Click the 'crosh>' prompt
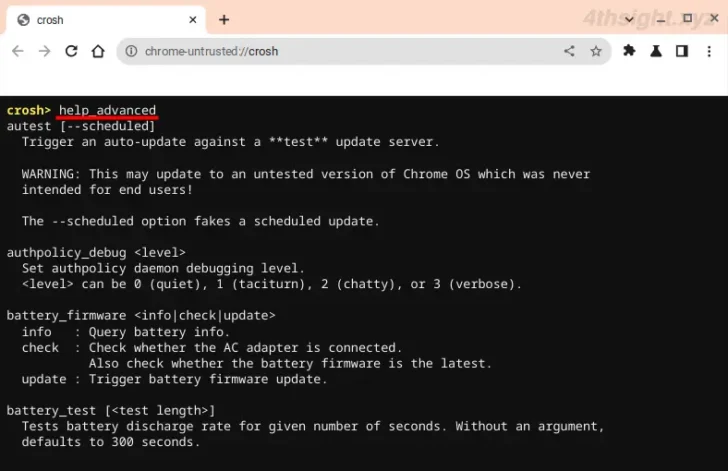 pos(28,111)
